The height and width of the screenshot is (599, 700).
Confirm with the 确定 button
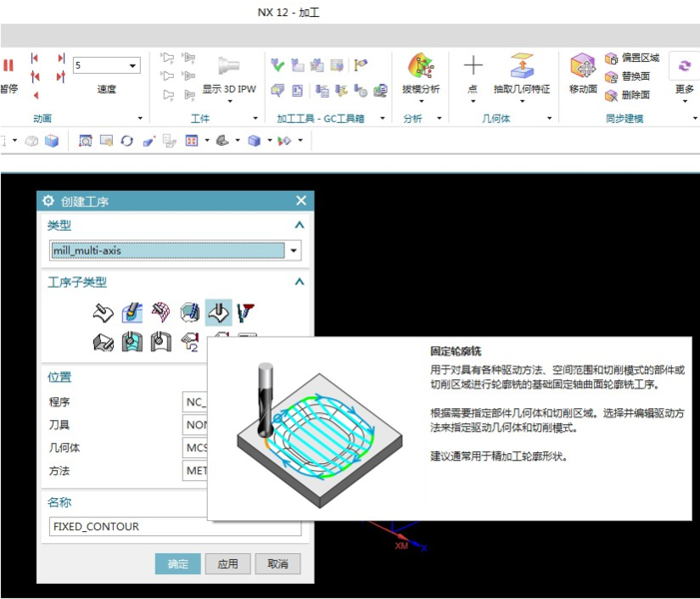tap(178, 564)
